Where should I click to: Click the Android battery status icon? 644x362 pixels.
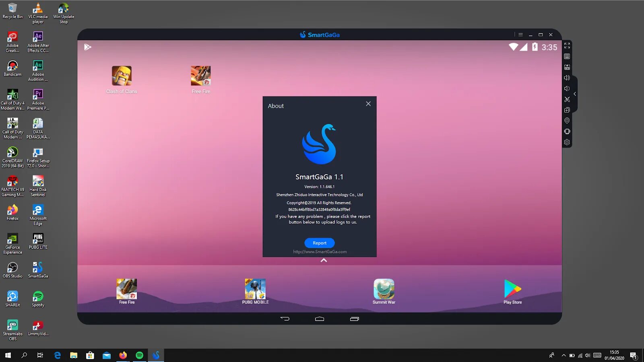click(535, 47)
